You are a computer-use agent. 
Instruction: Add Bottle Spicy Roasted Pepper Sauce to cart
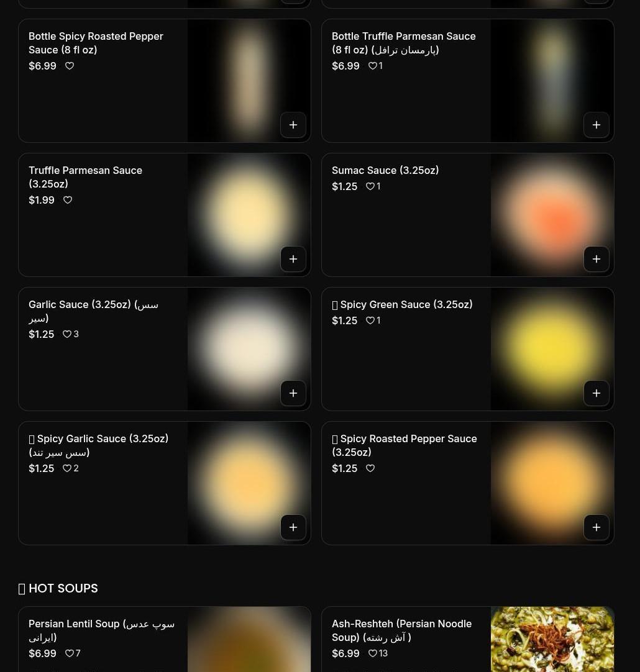point(293,125)
